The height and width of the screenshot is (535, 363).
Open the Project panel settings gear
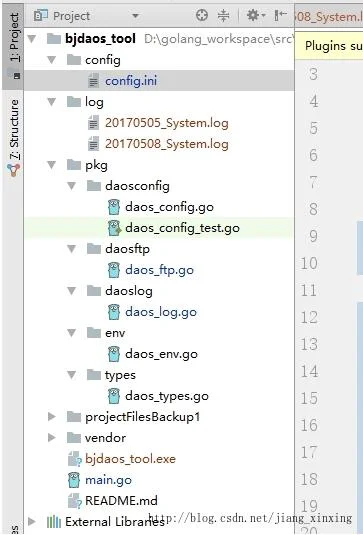tap(256, 15)
